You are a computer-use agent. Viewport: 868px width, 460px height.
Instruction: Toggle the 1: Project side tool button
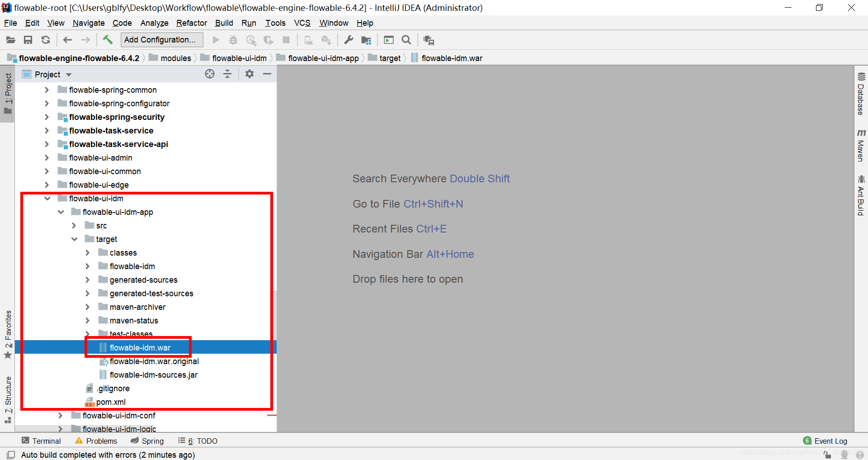coord(8,94)
